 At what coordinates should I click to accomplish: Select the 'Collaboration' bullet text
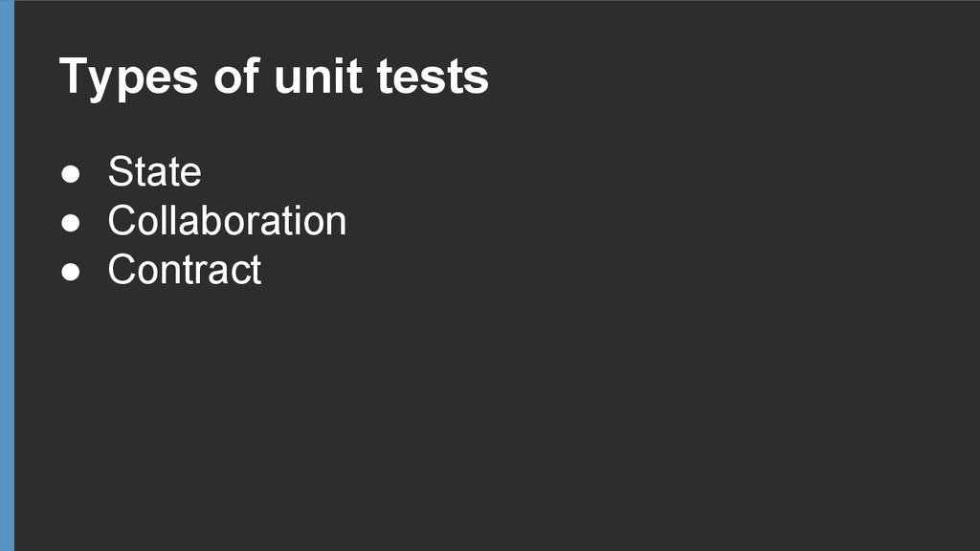click(x=227, y=221)
